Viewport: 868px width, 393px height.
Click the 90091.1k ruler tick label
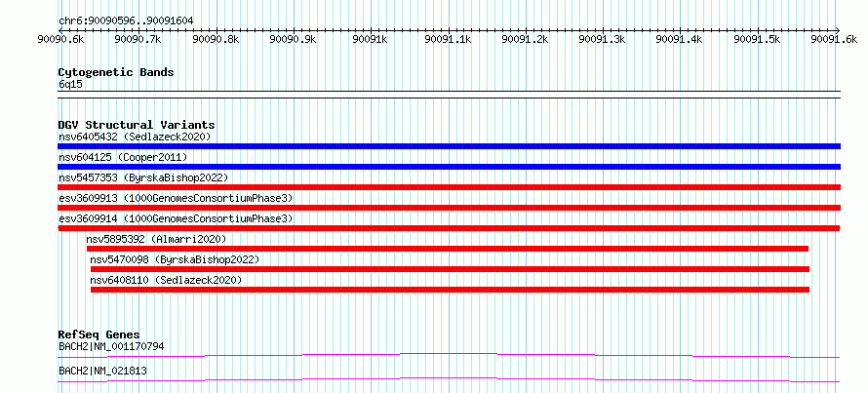(448, 39)
